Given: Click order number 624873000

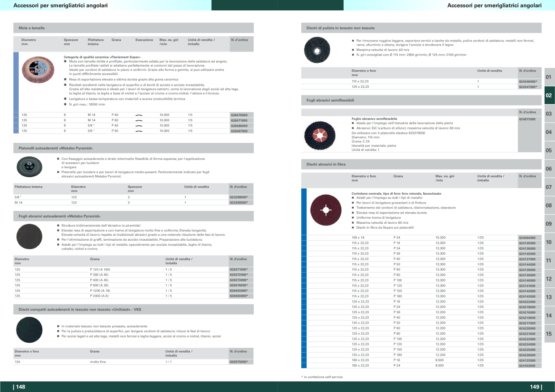Looking at the screenshot, I should pyautogui.click(x=527, y=119).
